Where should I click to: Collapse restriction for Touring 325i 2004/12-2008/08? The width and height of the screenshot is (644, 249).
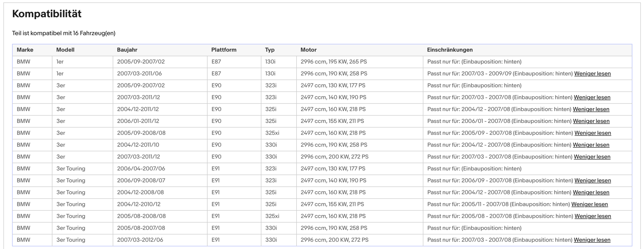click(591, 192)
